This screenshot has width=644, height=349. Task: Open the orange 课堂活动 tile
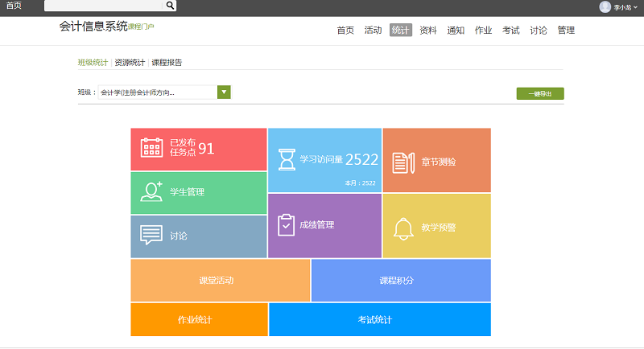[220, 281]
